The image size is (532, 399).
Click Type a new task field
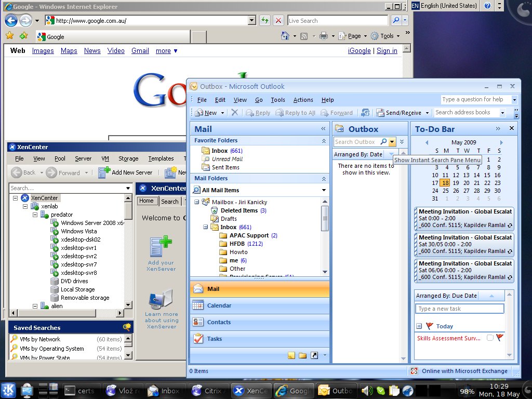pos(459,309)
